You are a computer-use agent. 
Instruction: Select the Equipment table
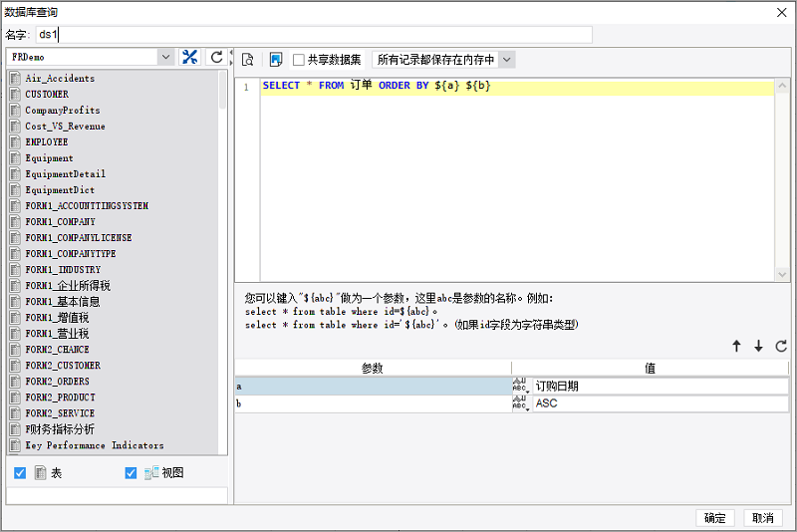(x=49, y=158)
